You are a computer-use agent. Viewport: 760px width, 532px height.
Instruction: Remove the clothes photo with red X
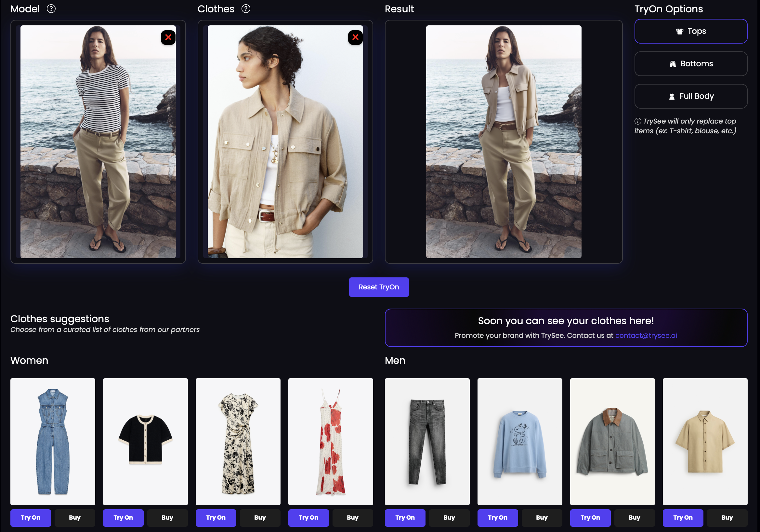click(x=355, y=37)
